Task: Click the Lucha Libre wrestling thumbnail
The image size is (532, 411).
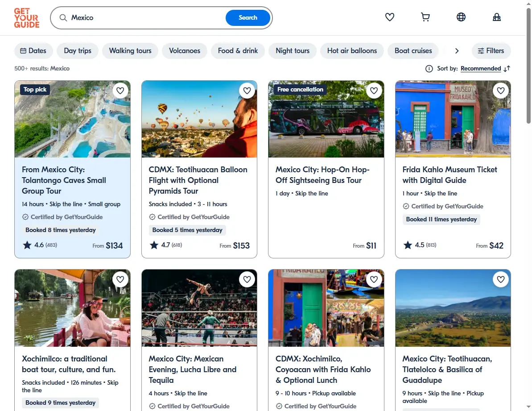Action: (x=199, y=308)
